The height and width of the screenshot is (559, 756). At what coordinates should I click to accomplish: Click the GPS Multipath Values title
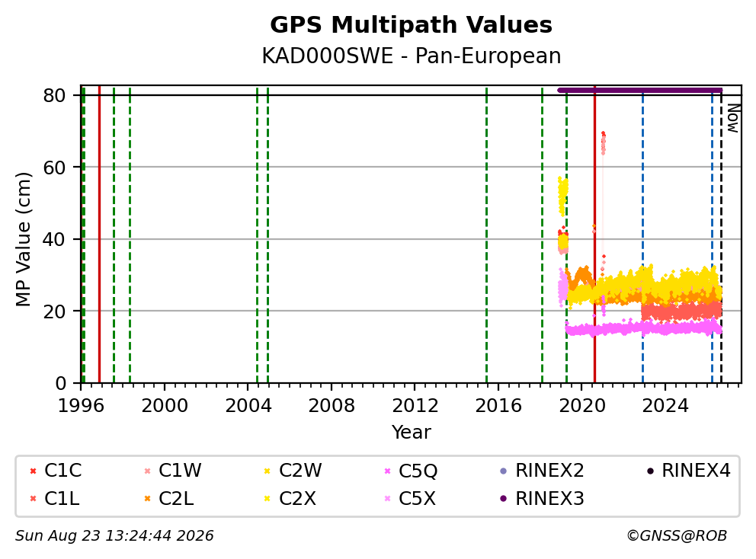point(411,25)
